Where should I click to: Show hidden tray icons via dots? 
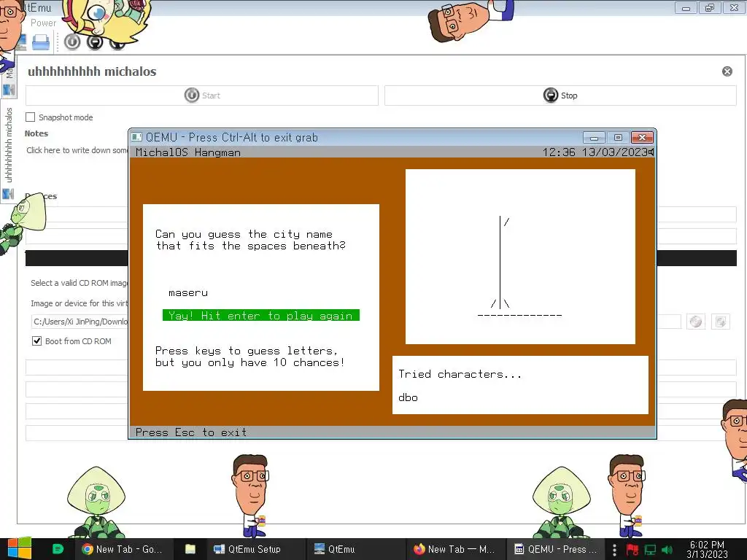614,550
